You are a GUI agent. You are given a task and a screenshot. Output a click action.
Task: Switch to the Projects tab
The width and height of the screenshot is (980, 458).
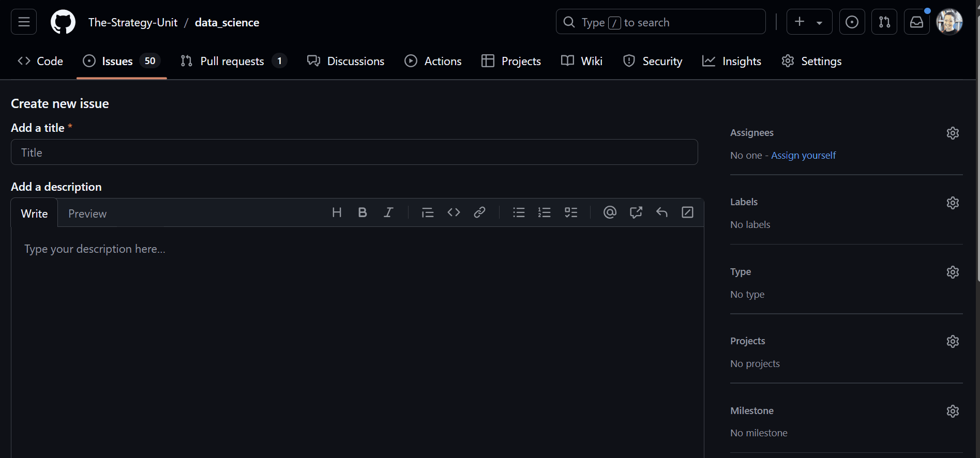click(x=511, y=61)
